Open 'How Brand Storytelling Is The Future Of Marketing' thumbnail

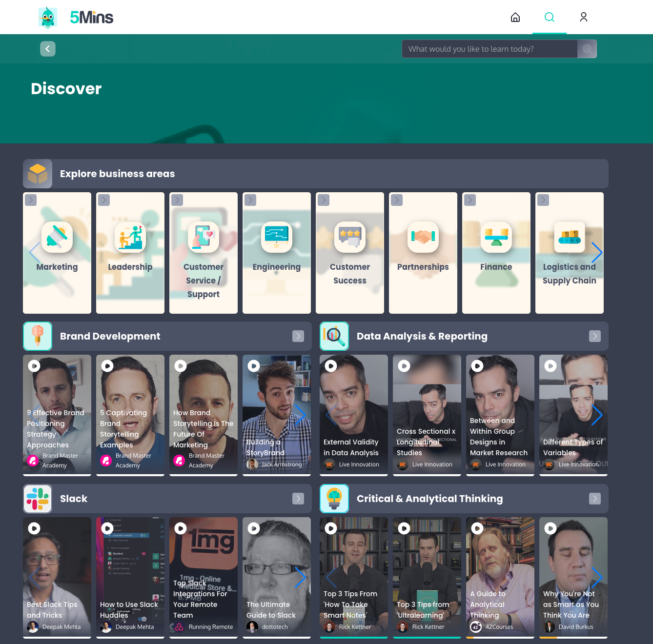point(204,415)
